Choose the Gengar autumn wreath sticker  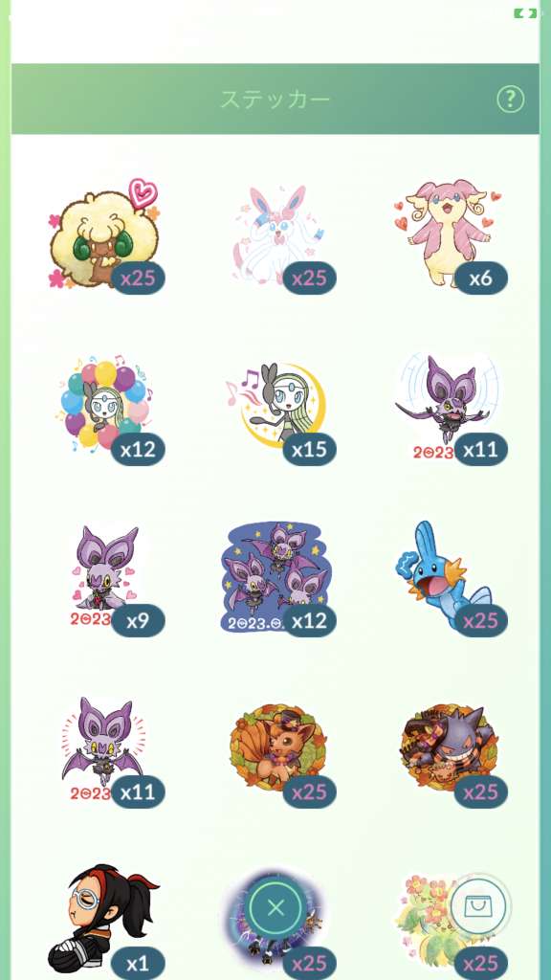tap(449, 746)
